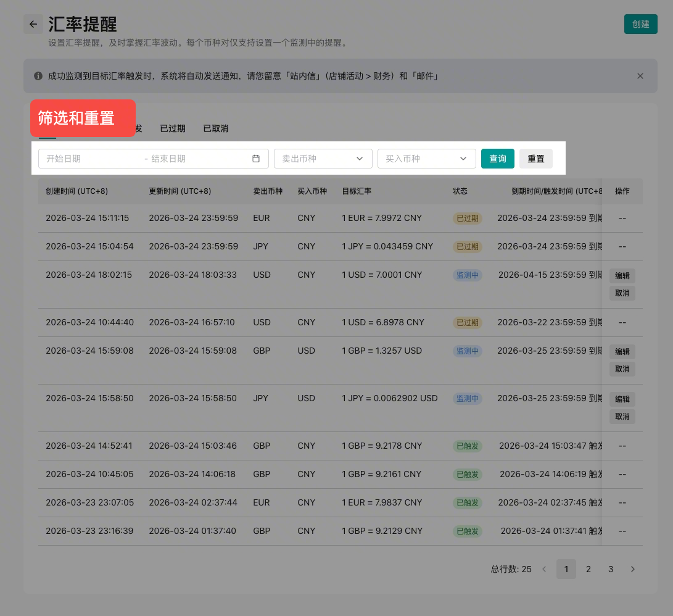Screen dimensions: 673x616
Task: Go to next page arrow
Action: pyautogui.click(x=632, y=569)
